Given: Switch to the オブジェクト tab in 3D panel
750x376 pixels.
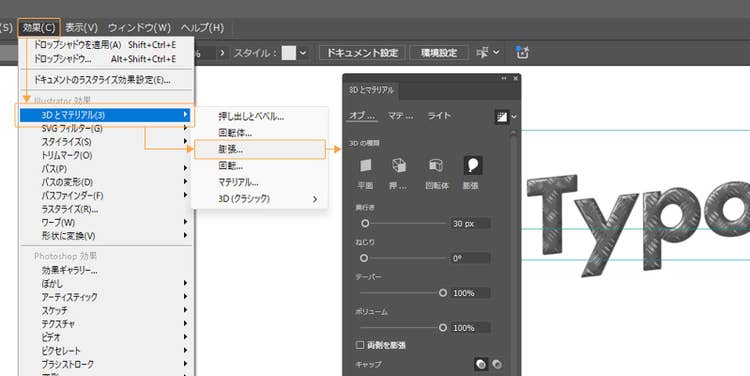Looking at the screenshot, I should (x=362, y=116).
